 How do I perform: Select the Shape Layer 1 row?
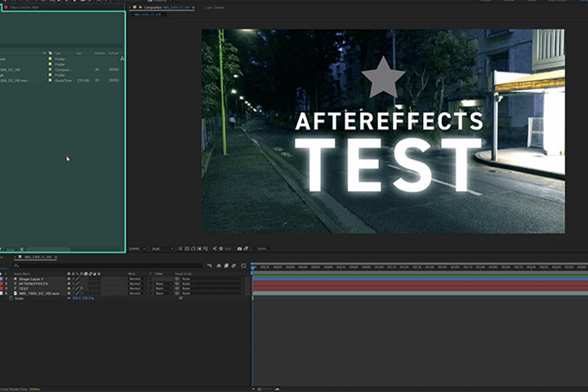pyautogui.click(x=31, y=279)
